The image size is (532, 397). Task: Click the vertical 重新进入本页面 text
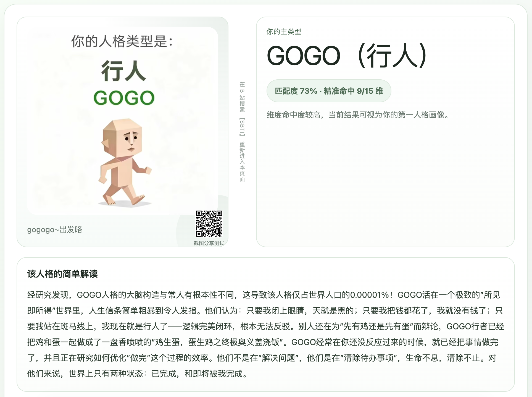point(242,162)
